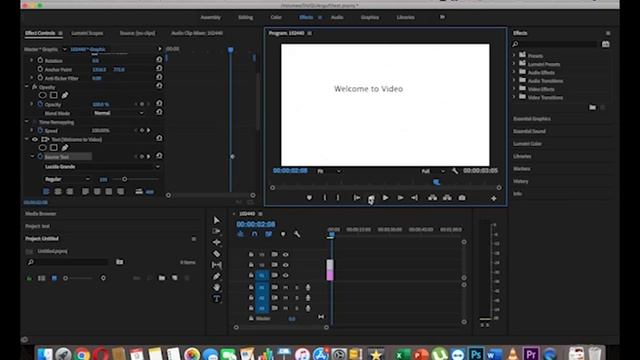Click Mark In button in Program monitor
Screen dimensions: 640x360
(325, 198)
